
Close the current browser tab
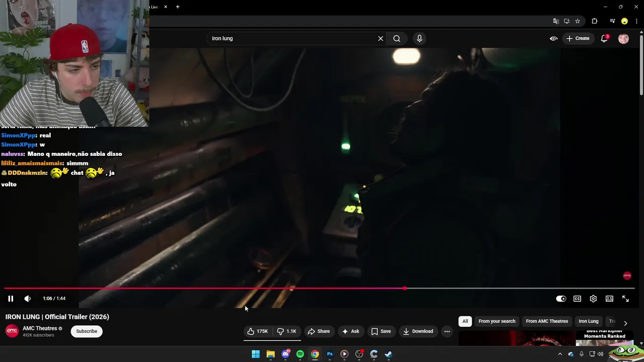[x=166, y=7]
